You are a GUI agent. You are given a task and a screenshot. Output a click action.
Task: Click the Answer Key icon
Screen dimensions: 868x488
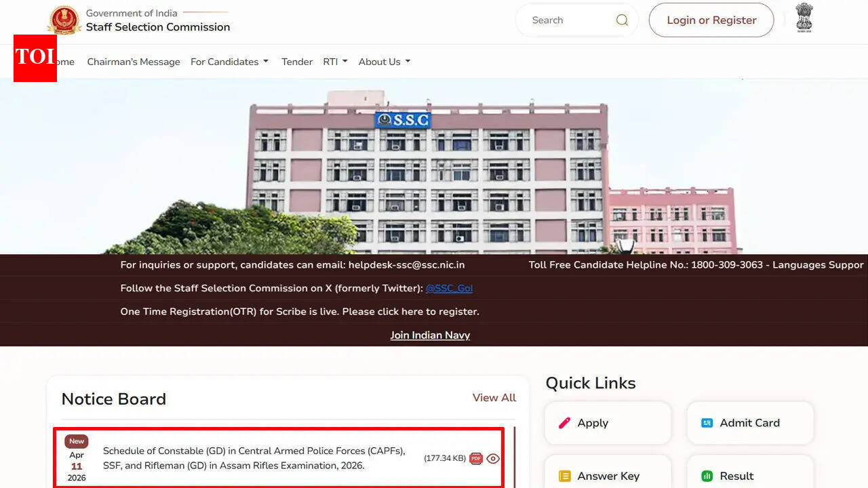(x=564, y=476)
